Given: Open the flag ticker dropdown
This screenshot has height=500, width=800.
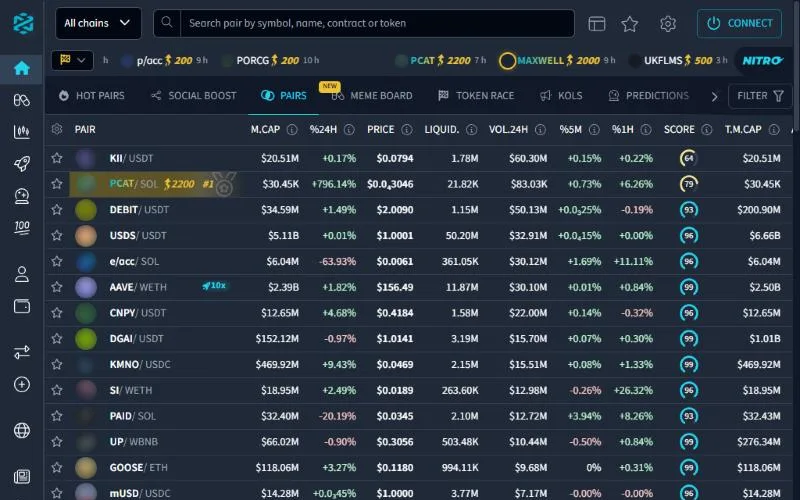Looking at the screenshot, I should (x=72, y=60).
